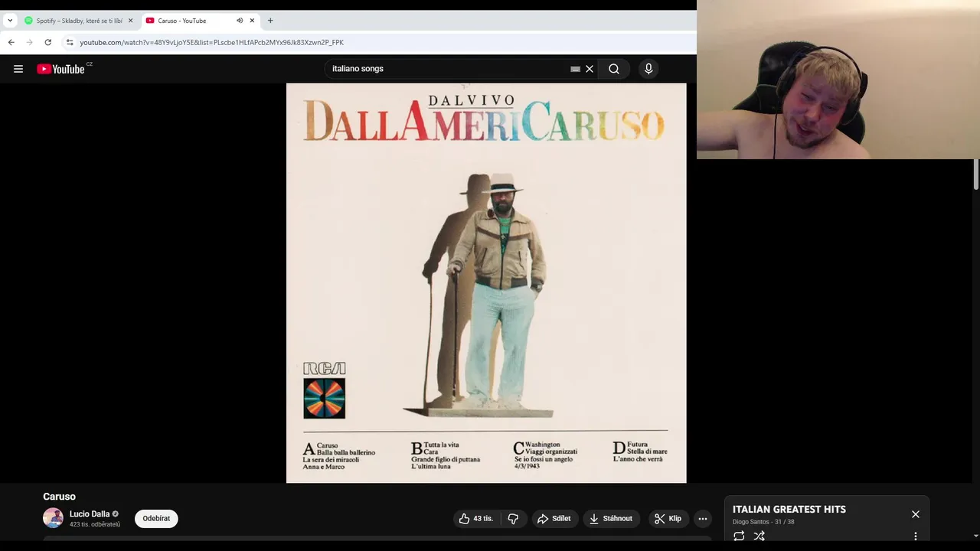Mute the tab using its speaker icon
The width and height of the screenshot is (980, 551).
point(240,21)
